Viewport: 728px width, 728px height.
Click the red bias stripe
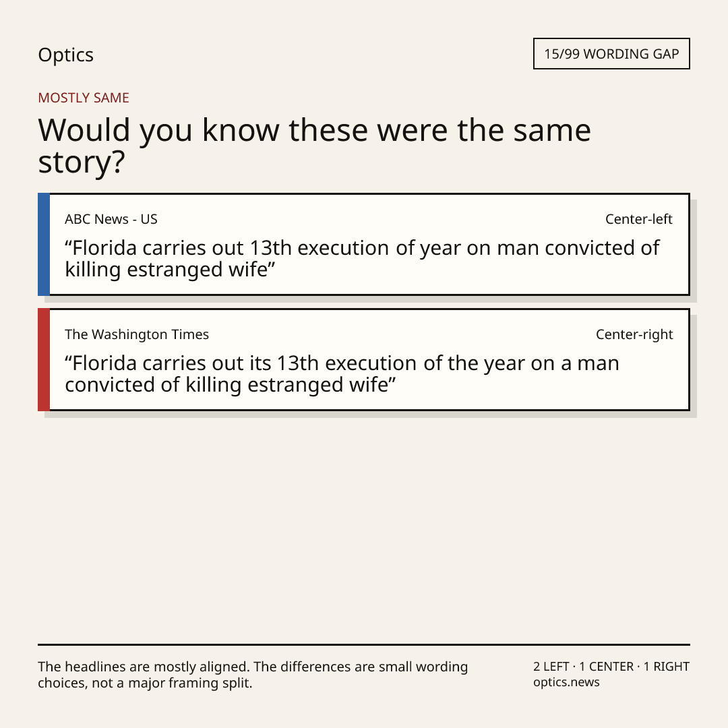(x=44, y=359)
